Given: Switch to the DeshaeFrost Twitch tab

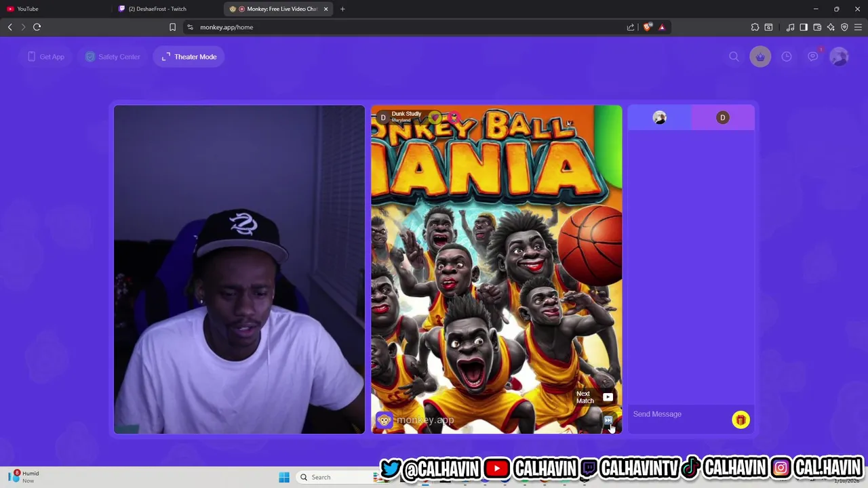Looking at the screenshot, I should (167, 9).
